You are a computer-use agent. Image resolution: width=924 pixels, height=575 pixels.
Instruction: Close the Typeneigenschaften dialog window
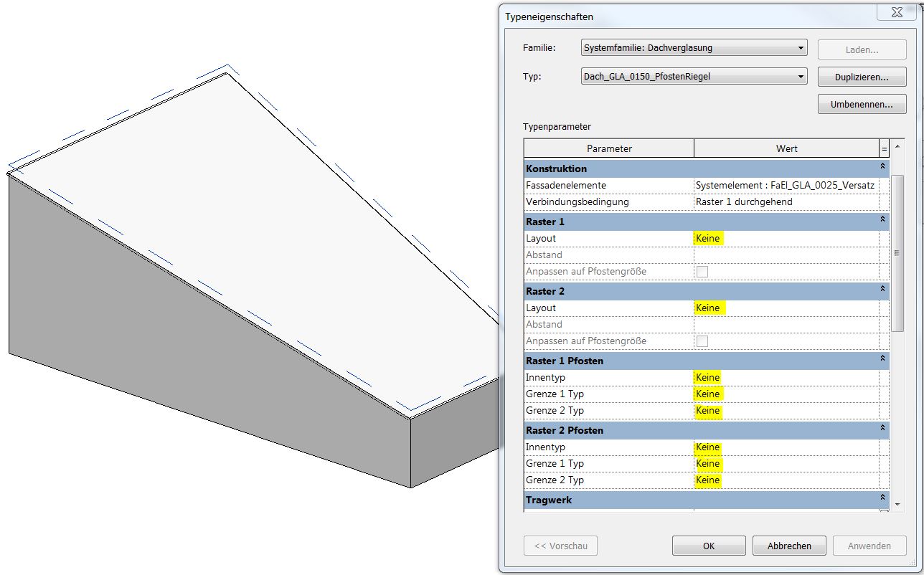pos(896,13)
